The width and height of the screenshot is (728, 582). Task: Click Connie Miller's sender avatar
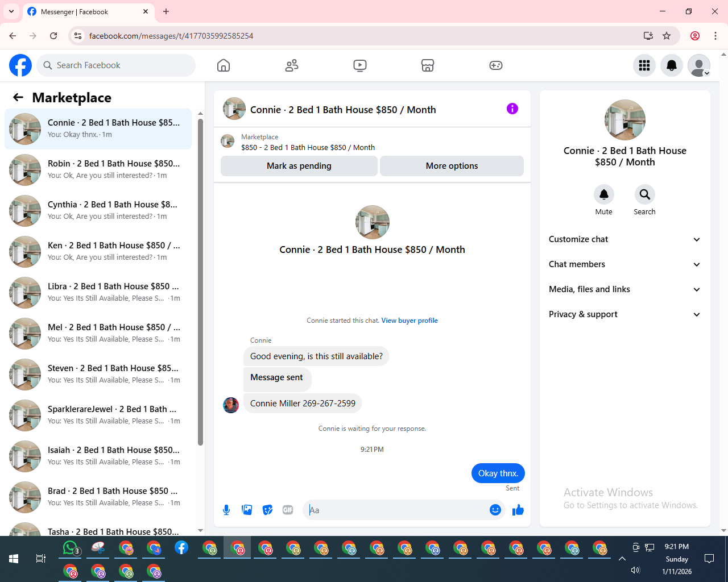(x=231, y=405)
